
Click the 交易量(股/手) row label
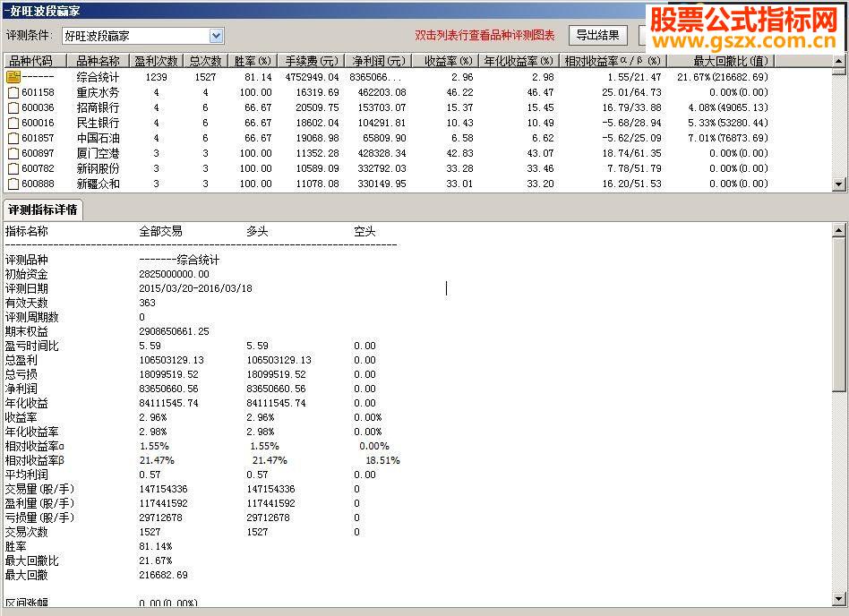pos(39,490)
